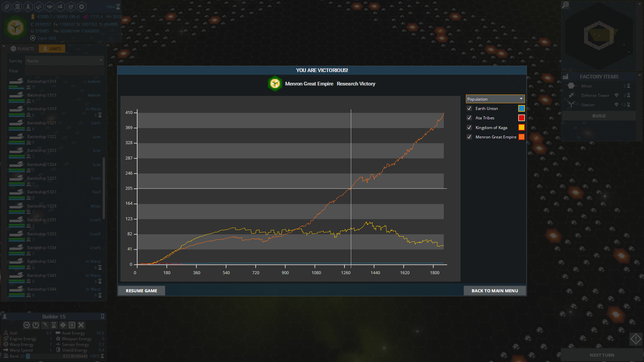Viewport: 644px width, 362px height.
Task: Select the UNITS tab
Action: tap(52, 49)
